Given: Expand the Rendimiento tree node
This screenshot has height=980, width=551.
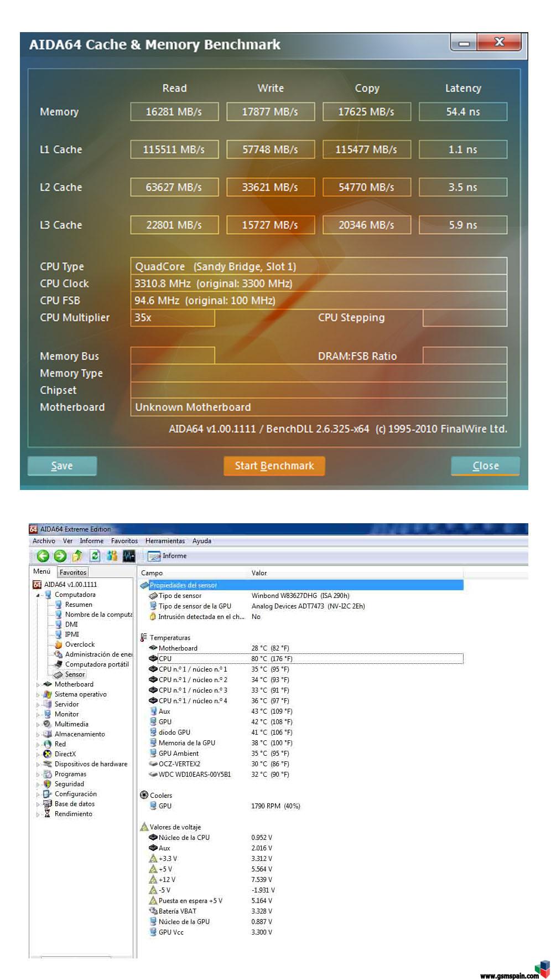Looking at the screenshot, I should coord(38,814).
